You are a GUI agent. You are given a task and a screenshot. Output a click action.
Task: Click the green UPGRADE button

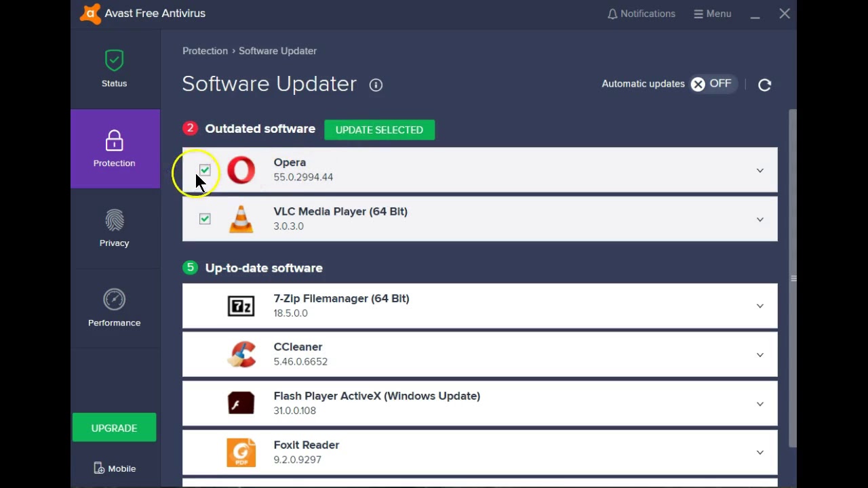114,428
